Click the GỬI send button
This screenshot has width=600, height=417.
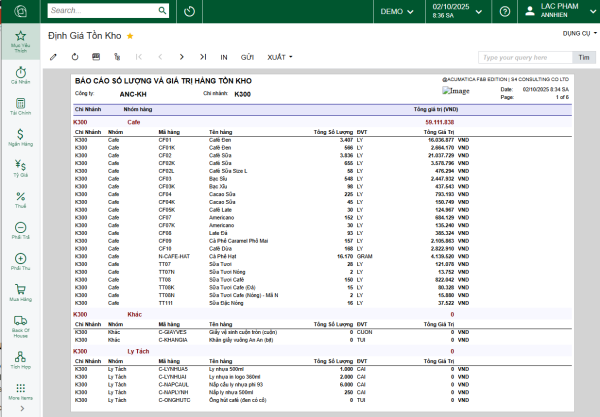click(246, 57)
